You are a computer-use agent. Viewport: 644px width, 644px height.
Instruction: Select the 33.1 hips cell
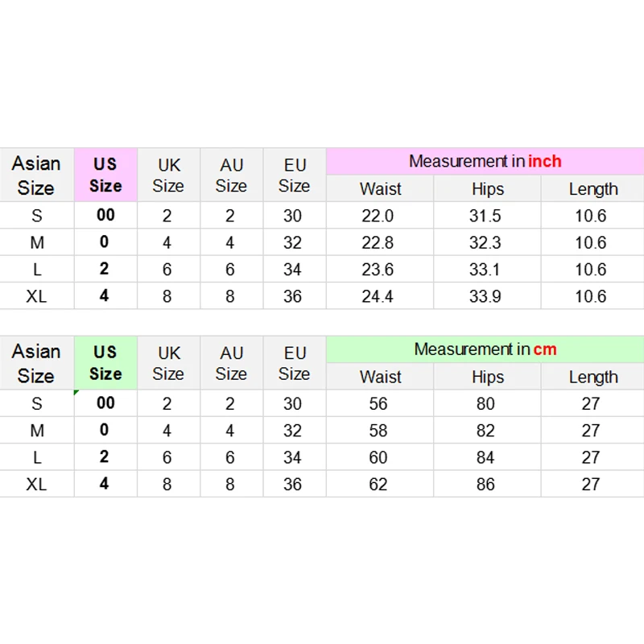coord(485,269)
